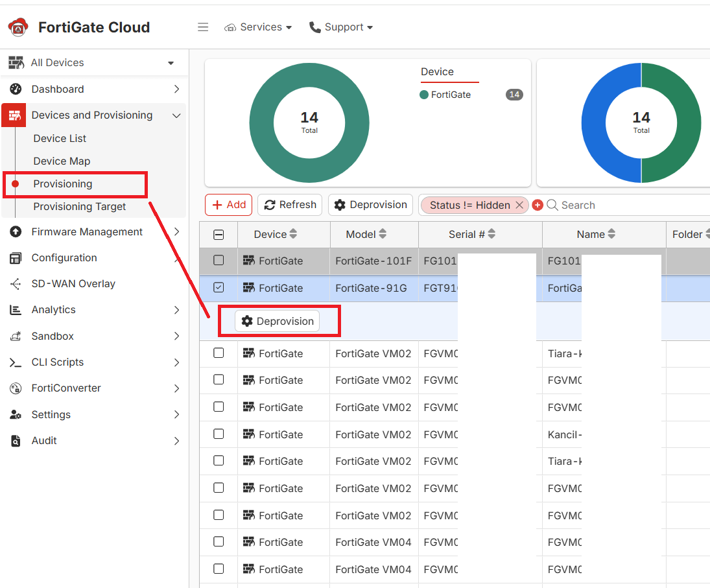Click the CLI Scripts terminal icon
Screen dimensions: 710x588
click(16, 362)
